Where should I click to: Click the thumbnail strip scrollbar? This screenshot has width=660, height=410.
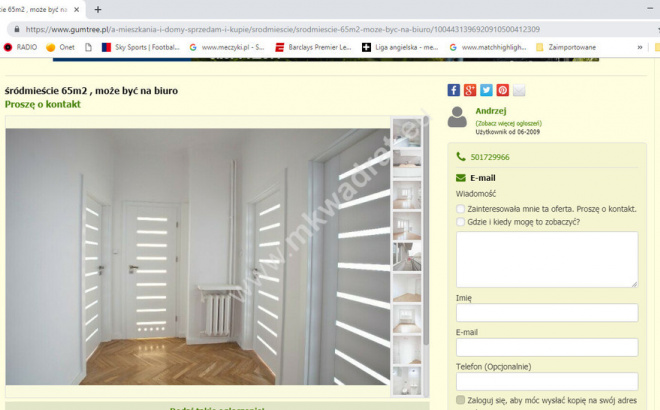pos(426,232)
